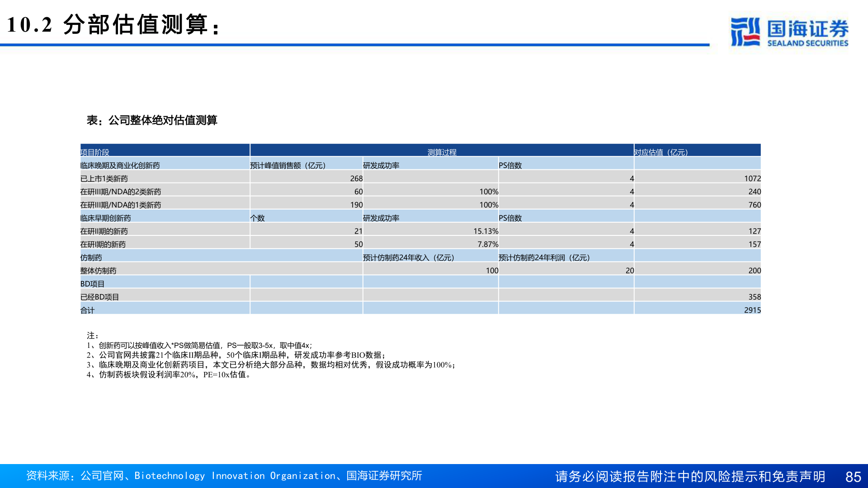Select the value 268 in the table
This screenshot has width=868, height=488.
(356, 178)
